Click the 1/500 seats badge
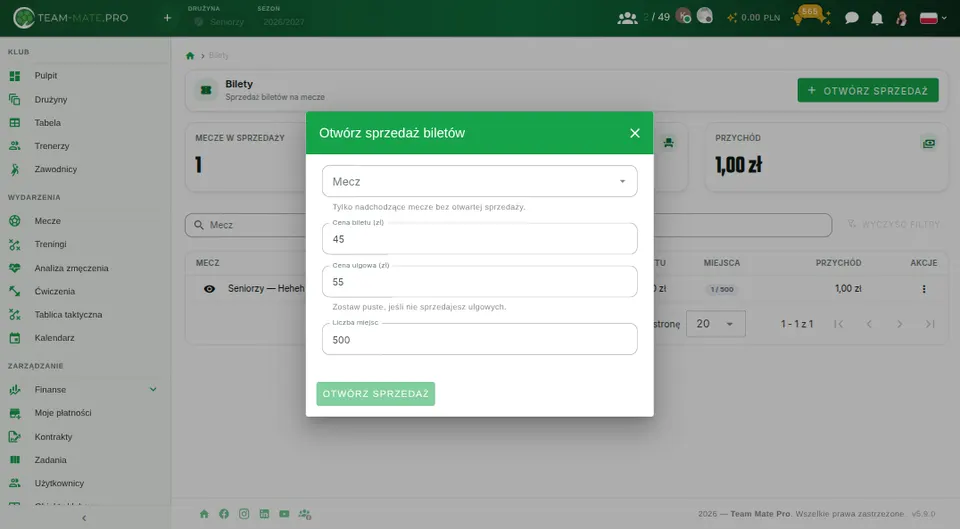 tap(722, 289)
